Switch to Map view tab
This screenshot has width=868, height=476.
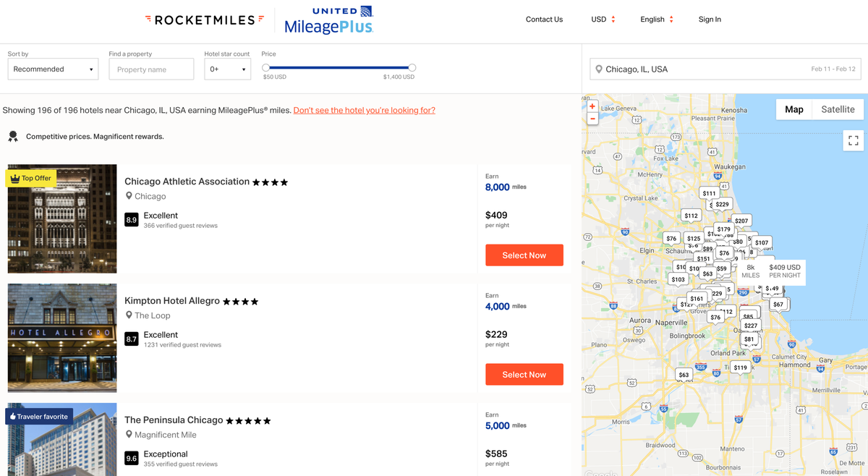[794, 109]
